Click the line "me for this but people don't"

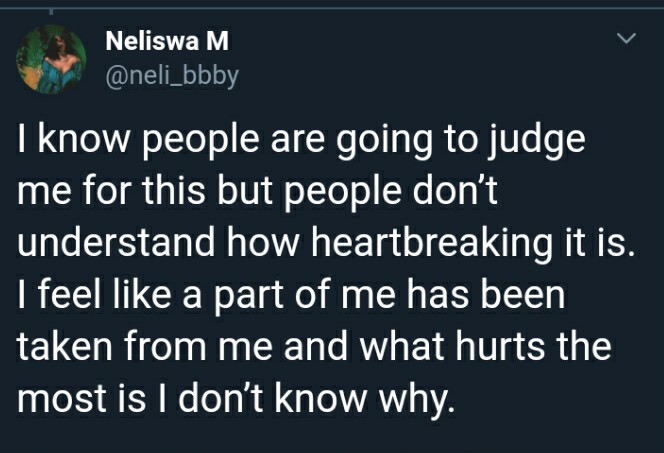pyautogui.click(x=257, y=192)
